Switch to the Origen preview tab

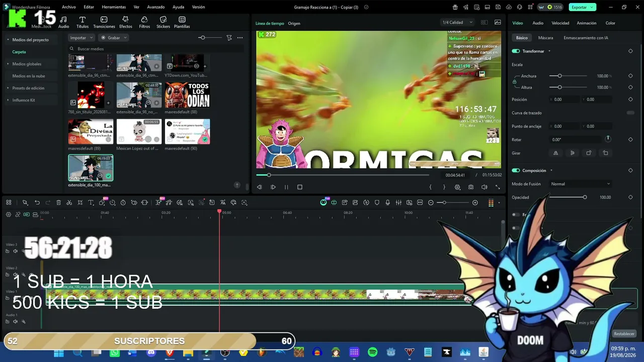(294, 24)
